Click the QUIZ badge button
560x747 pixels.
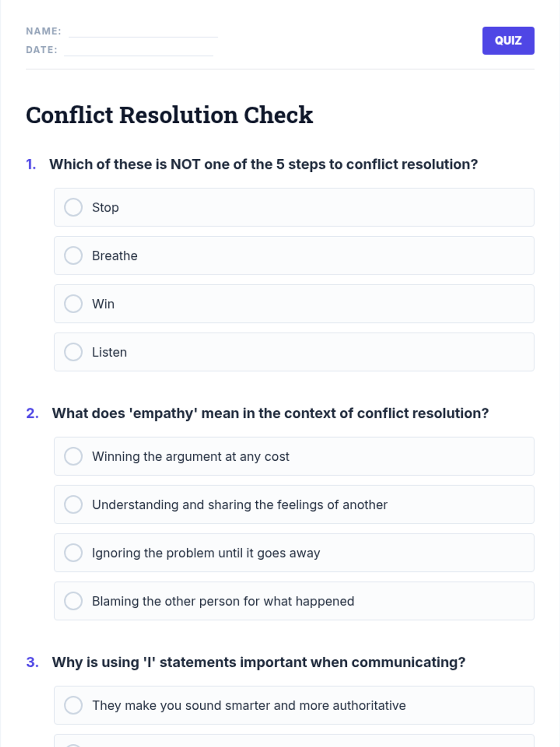pyautogui.click(x=508, y=41)
